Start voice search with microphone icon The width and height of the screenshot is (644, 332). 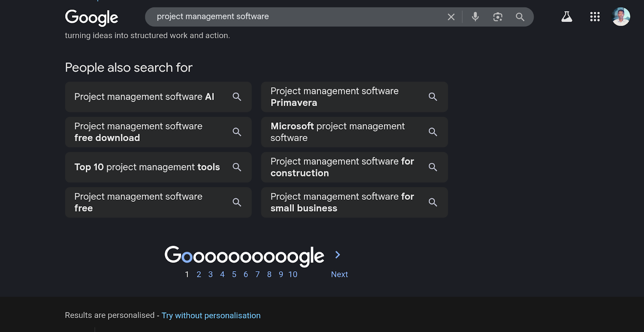(x=475, y=17)
